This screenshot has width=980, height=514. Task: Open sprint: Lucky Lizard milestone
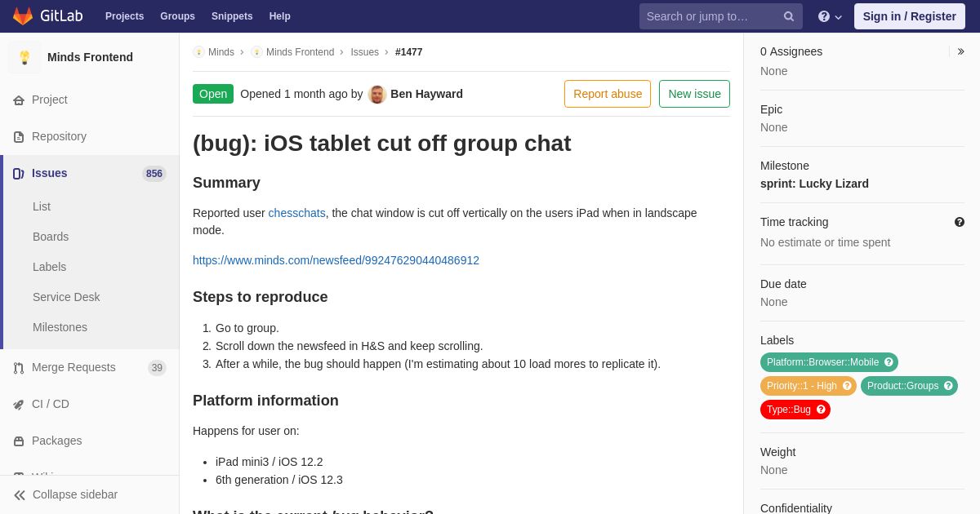tap(814, 184)
